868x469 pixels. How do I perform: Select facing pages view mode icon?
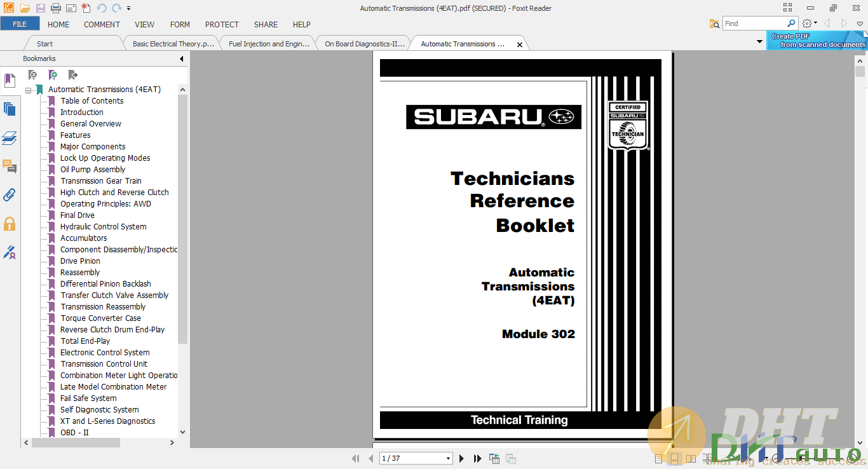click(691, 458)
